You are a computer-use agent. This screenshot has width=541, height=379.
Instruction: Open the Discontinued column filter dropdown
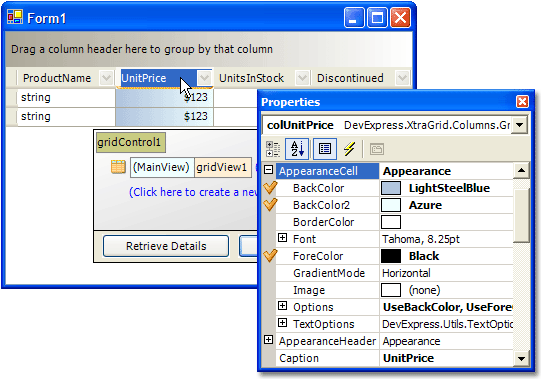(402, 78)
